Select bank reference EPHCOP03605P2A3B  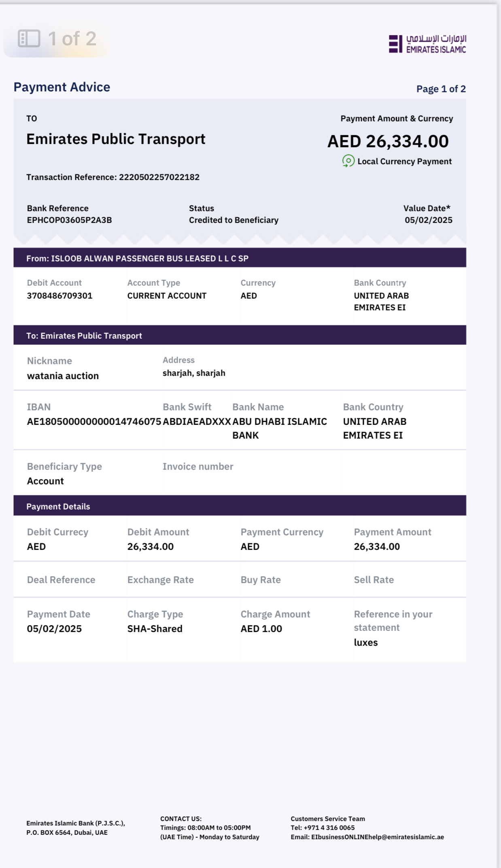[70, 220]
